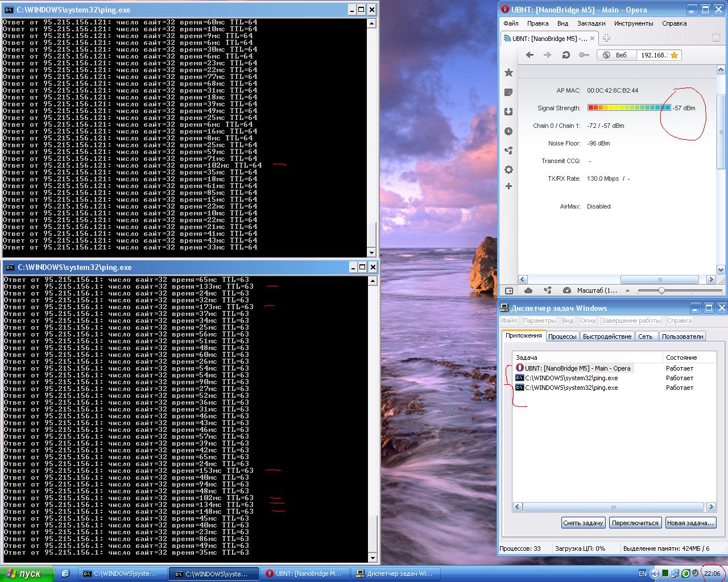Switch to the Диспетчер задач taskbar button
Viewport: 728px width, 582px height.
click(397, 573)
